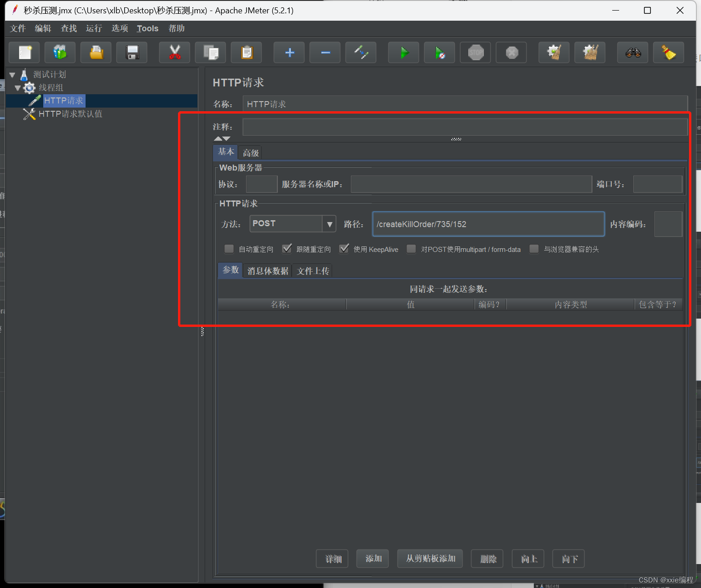The height and width of the screenshot is (588, 701).
Task: Click the 从剪贴板添加 button
Action: tap(431, 559)
